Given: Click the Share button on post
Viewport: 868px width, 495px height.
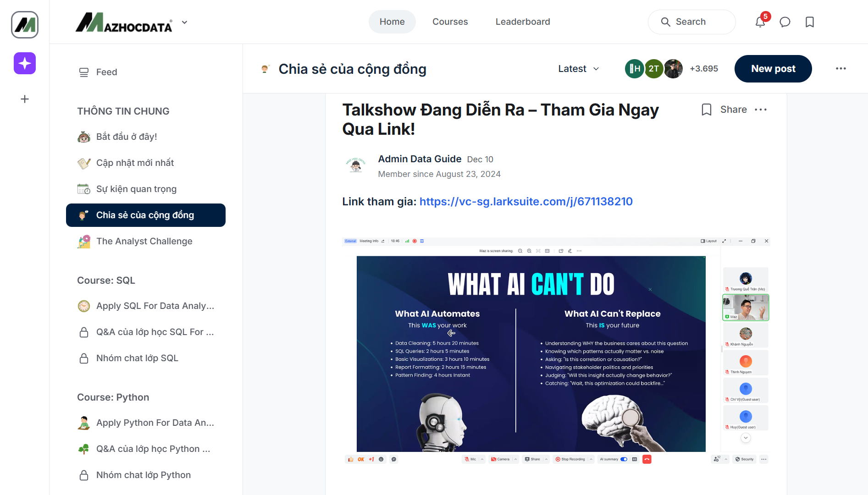Looking at the screenshot, I should point(733,110).
